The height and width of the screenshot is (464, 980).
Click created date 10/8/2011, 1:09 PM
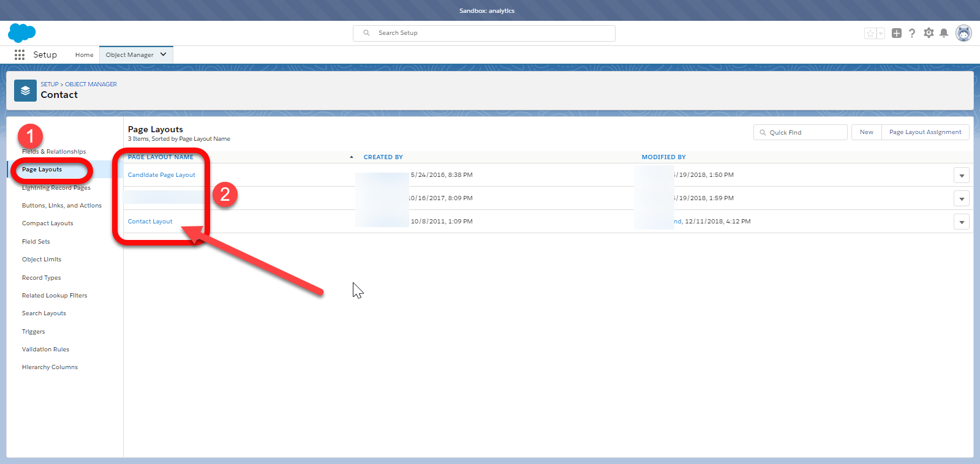click(442, 222)
